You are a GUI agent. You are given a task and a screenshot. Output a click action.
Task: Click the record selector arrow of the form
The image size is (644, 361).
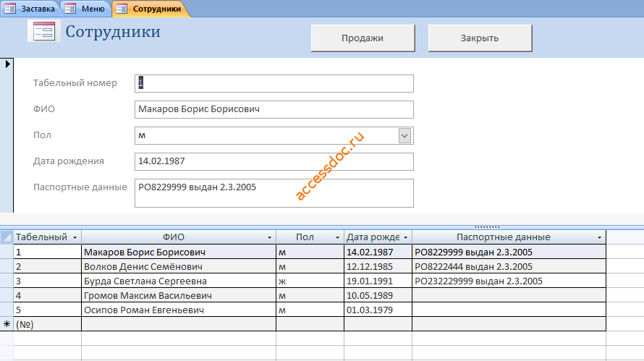pyautogui.click(x=7, y=64)
